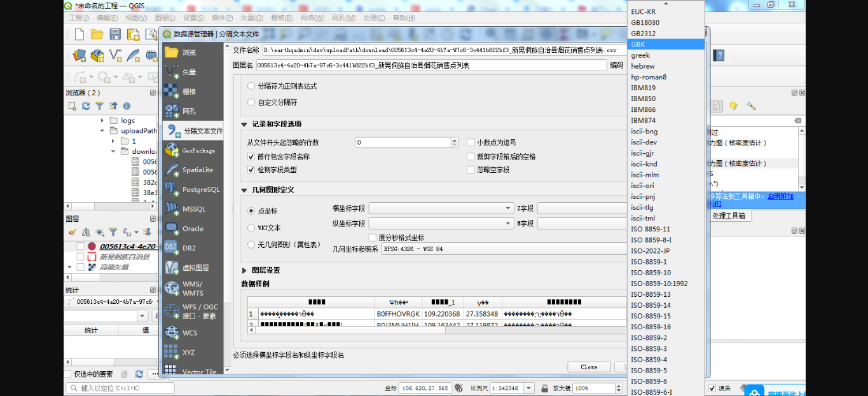Click the info icon in the Browser panel
868x396 pixels.
127,106
